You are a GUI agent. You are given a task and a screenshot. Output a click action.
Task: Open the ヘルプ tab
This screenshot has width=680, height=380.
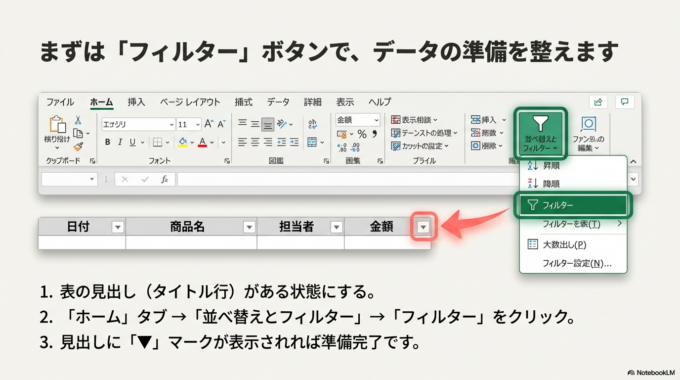[380, 102]
